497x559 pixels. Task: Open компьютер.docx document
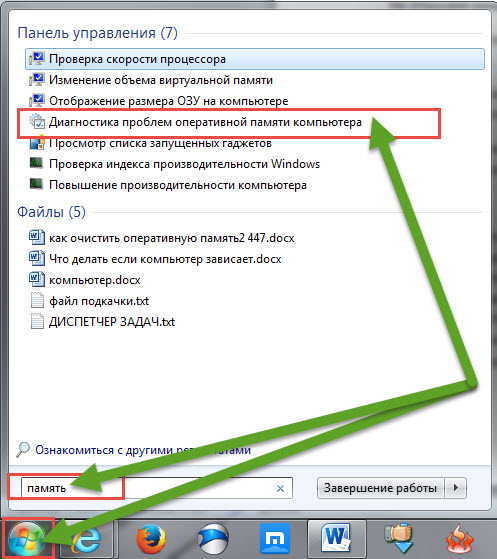point(94,280)
